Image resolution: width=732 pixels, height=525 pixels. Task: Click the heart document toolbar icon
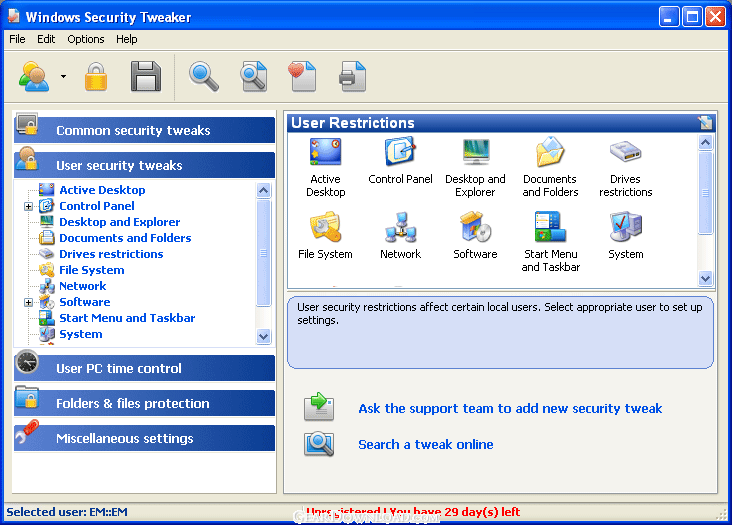(302, 77)
